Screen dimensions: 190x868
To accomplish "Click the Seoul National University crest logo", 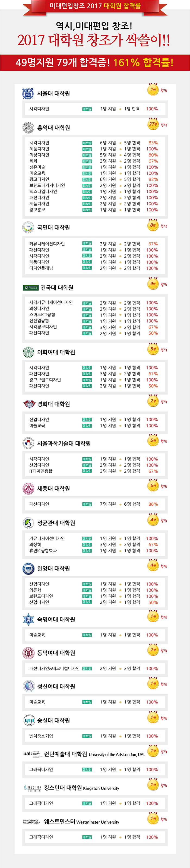I will click(28, 93).
